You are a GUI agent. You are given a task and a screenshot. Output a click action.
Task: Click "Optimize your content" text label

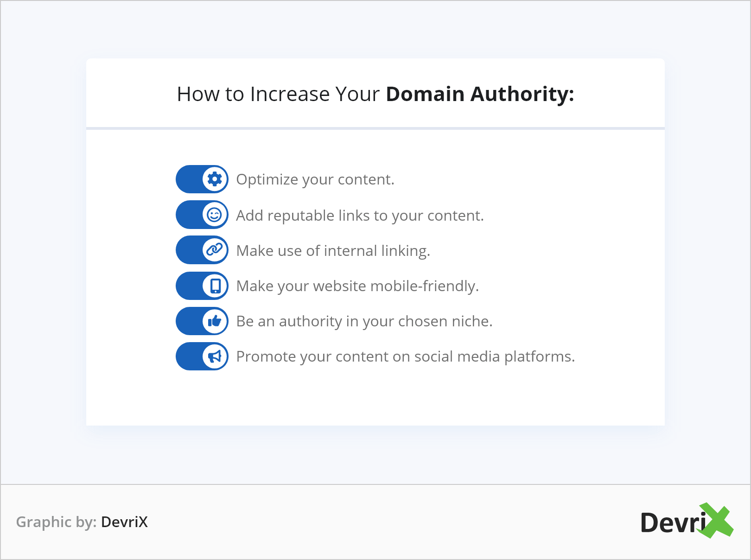pyautogui.click(x=315, y=179)
